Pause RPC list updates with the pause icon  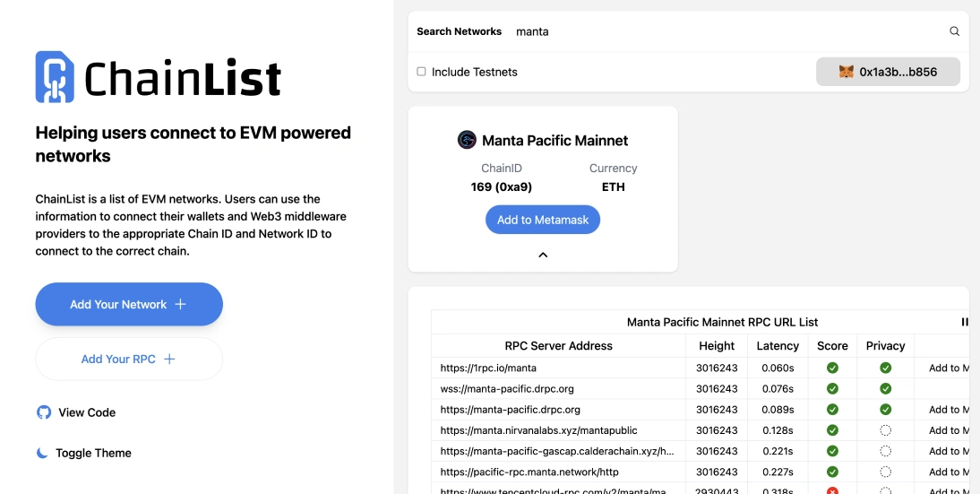coord(965,322)
